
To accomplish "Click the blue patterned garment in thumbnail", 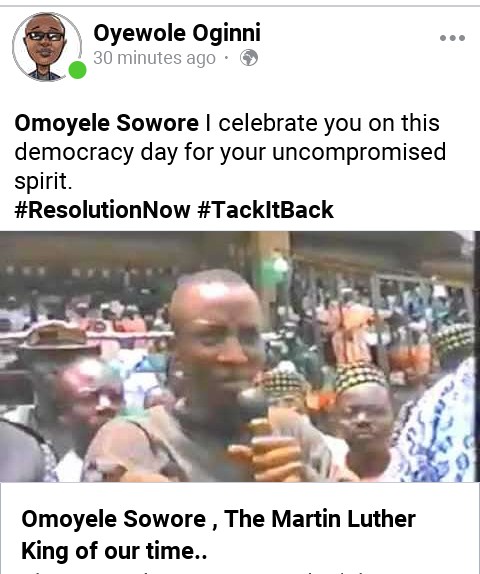I will 438,421.
